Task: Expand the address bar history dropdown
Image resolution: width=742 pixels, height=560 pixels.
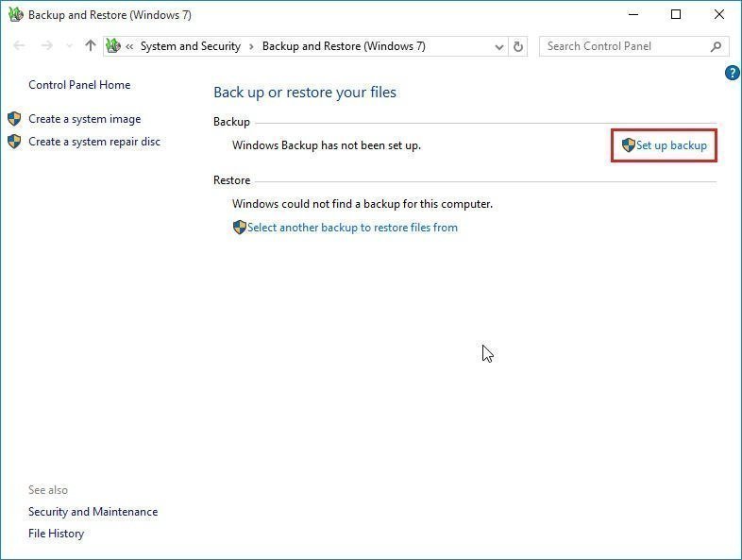Action: (x=498, y=46)
